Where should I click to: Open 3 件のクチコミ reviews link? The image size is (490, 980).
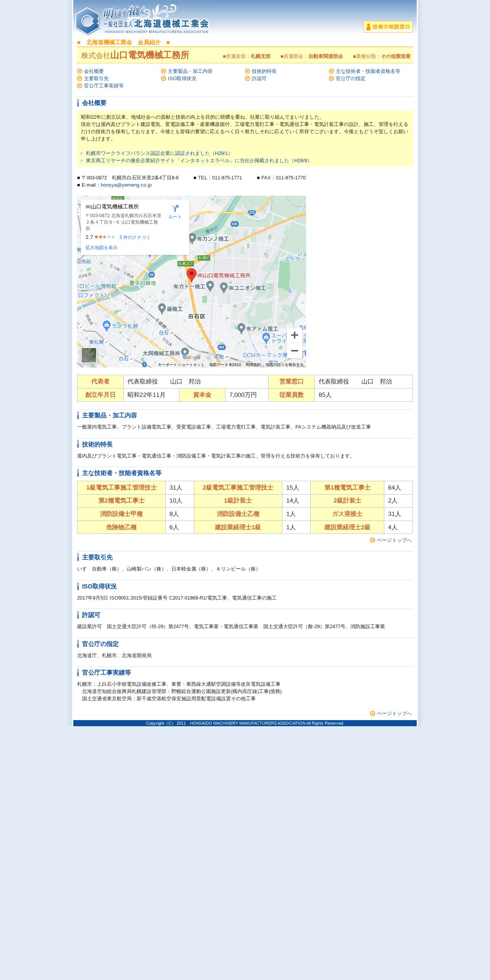tap(135, 237)
